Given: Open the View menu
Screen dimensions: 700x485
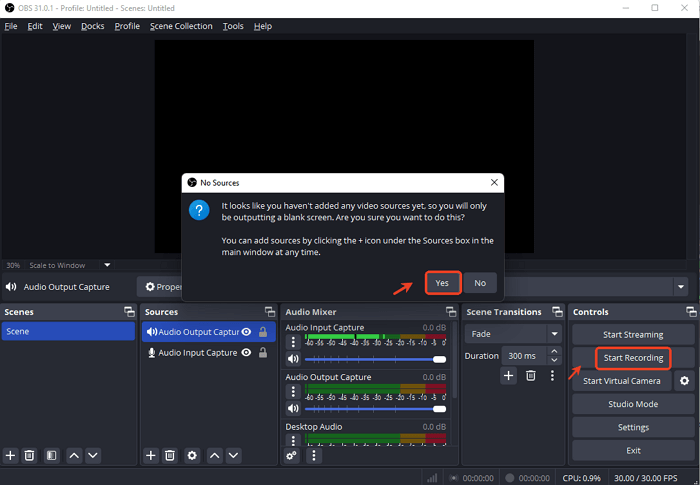Looking at the screenshot, I should coord(62,26).
